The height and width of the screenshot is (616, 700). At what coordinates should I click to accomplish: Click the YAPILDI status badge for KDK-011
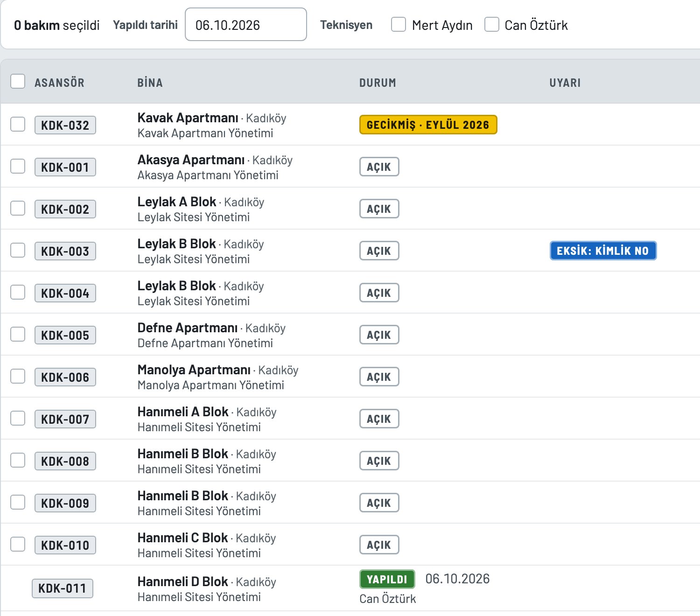tap(387, 579)
